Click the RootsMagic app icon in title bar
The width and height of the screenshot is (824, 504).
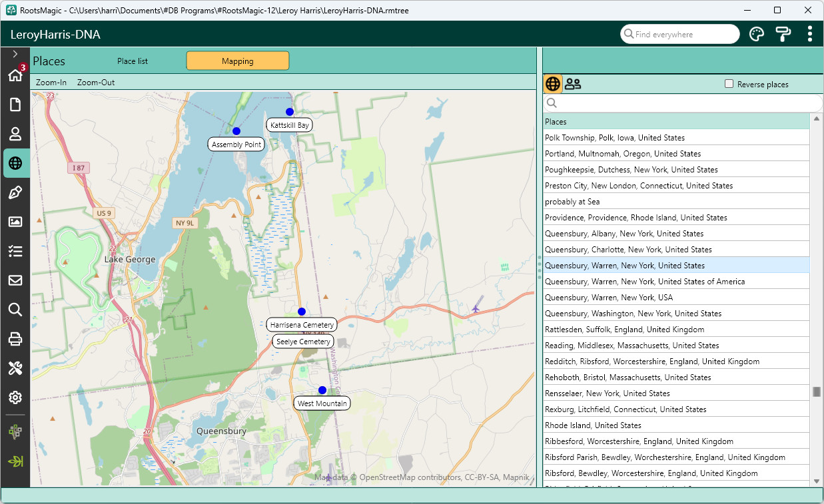pos(11,10)
